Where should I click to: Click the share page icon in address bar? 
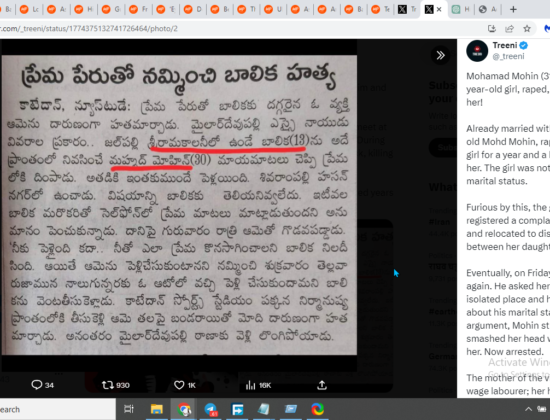(509, 28)
